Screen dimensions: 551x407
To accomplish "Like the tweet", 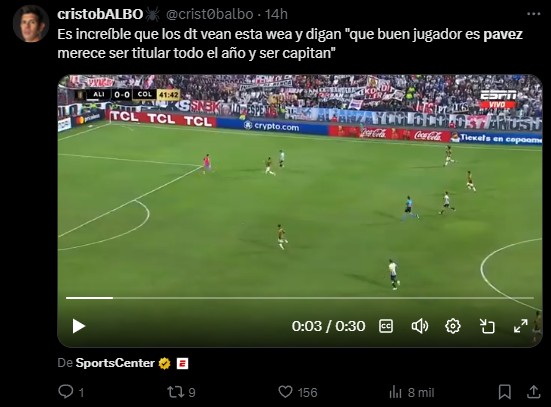I will pos(298,392).
